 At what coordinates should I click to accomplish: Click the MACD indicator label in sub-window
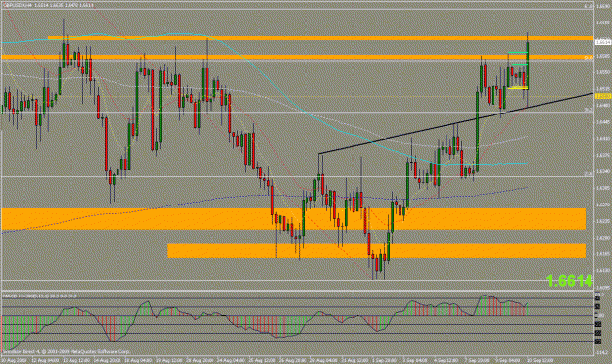40,296
